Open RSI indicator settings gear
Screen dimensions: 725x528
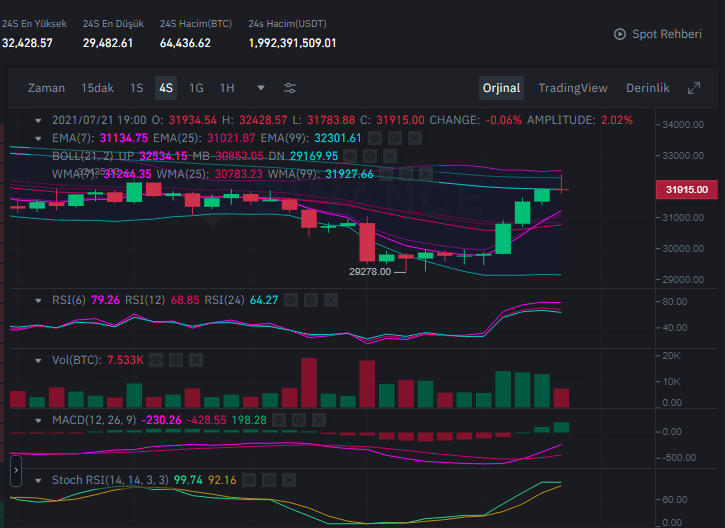tap(311, 301)
